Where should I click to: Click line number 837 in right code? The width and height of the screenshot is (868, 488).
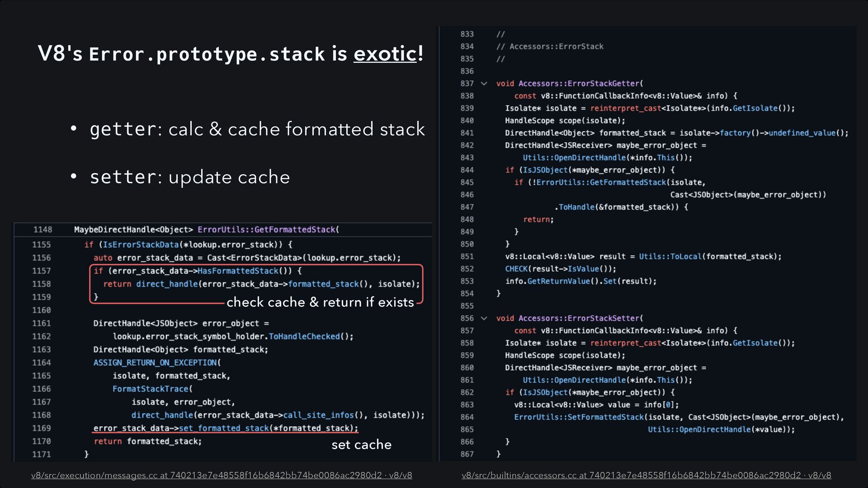tap(467, 84)
